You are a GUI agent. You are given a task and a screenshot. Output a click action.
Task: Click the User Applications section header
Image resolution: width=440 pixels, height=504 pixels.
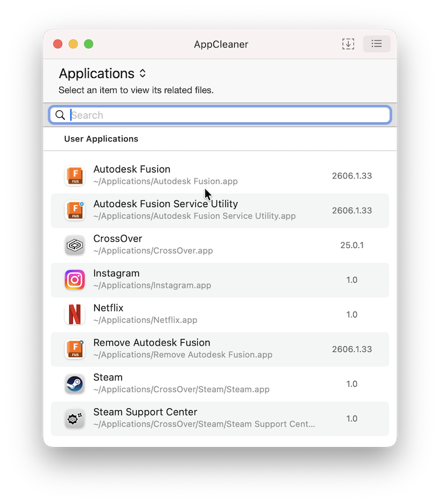101,139
